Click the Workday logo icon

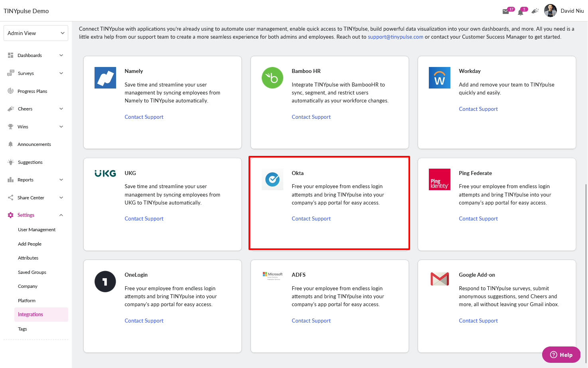440,78
